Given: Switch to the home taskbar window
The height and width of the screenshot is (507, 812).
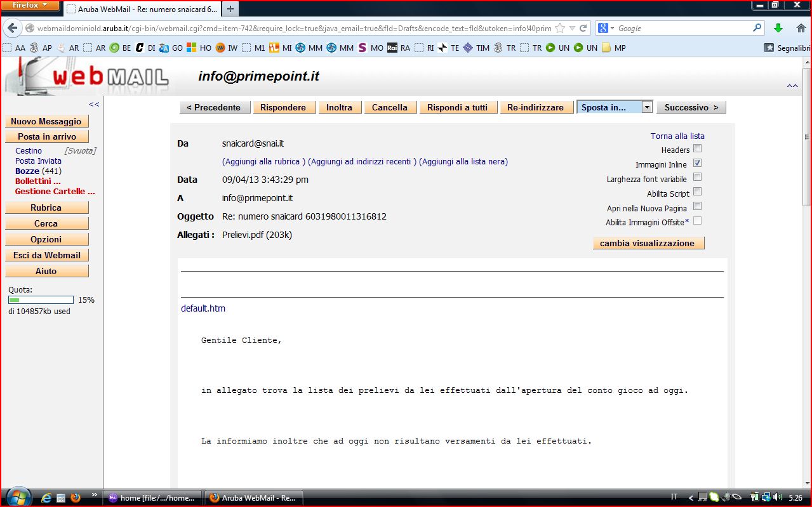Looking at the screenshot, I should (153, 498).
